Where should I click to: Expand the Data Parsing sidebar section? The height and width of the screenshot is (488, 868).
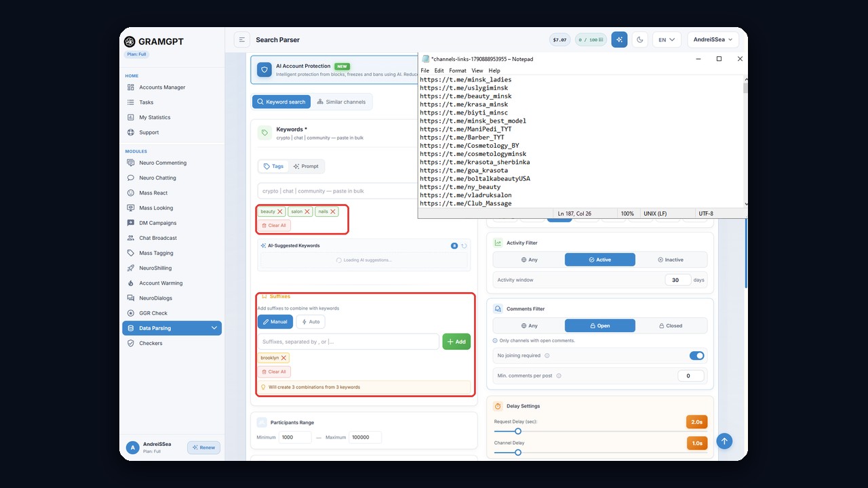tap(172, 328)
